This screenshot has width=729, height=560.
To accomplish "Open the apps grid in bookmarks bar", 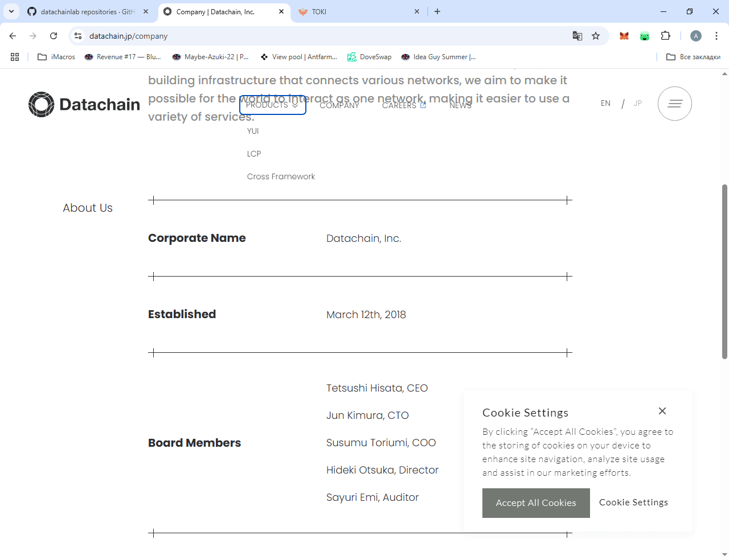I will (x=15, y=57).
